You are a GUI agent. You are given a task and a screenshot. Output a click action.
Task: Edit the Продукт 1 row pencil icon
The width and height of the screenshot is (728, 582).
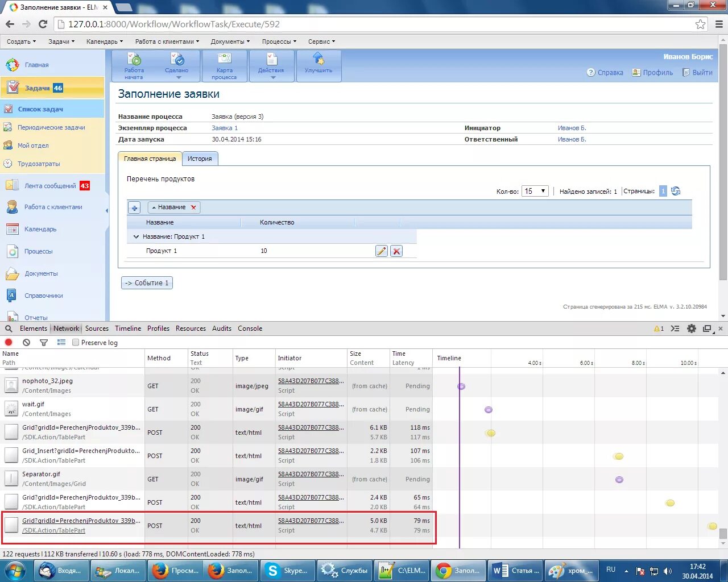tap(382, 251)
